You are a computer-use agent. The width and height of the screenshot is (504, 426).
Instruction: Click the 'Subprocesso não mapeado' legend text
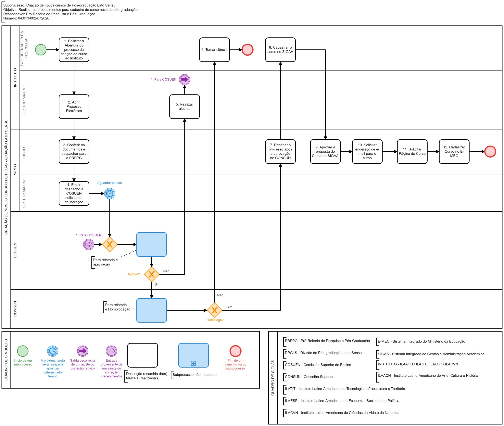click(x=194, y=375)
